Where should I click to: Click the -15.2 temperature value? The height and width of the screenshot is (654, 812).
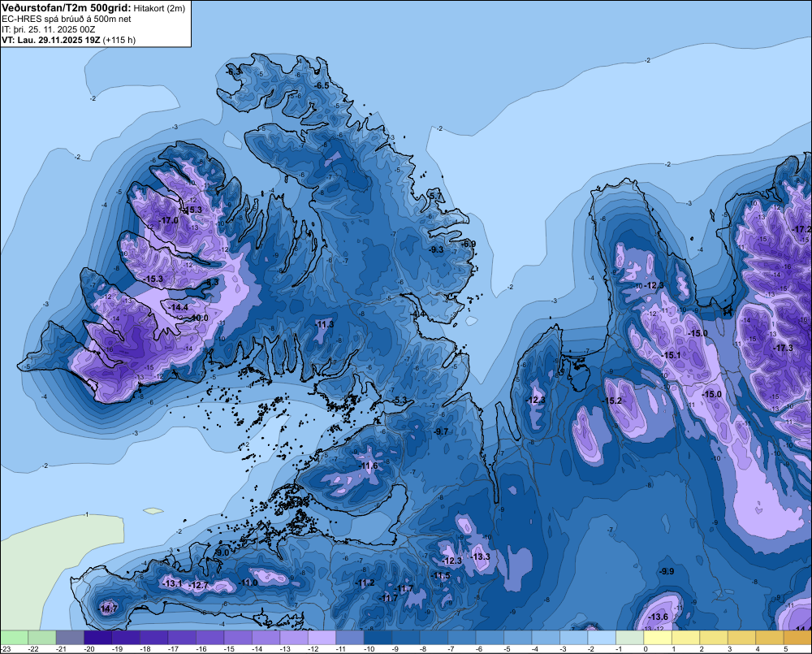[x=611, y=401]
